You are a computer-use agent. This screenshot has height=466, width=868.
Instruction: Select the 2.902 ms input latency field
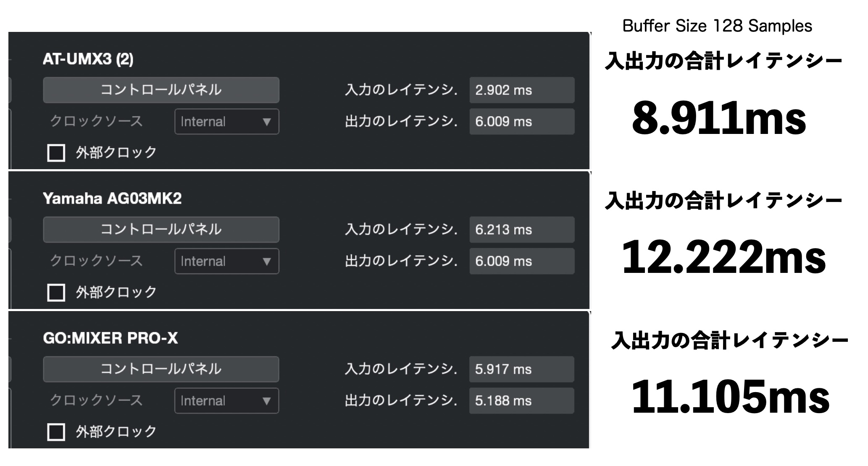(x=522, y=90)
